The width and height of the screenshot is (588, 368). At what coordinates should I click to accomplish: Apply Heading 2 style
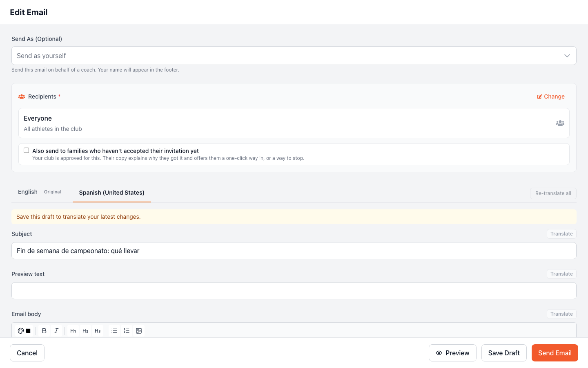pyautogui.click(x=85, y=331)
